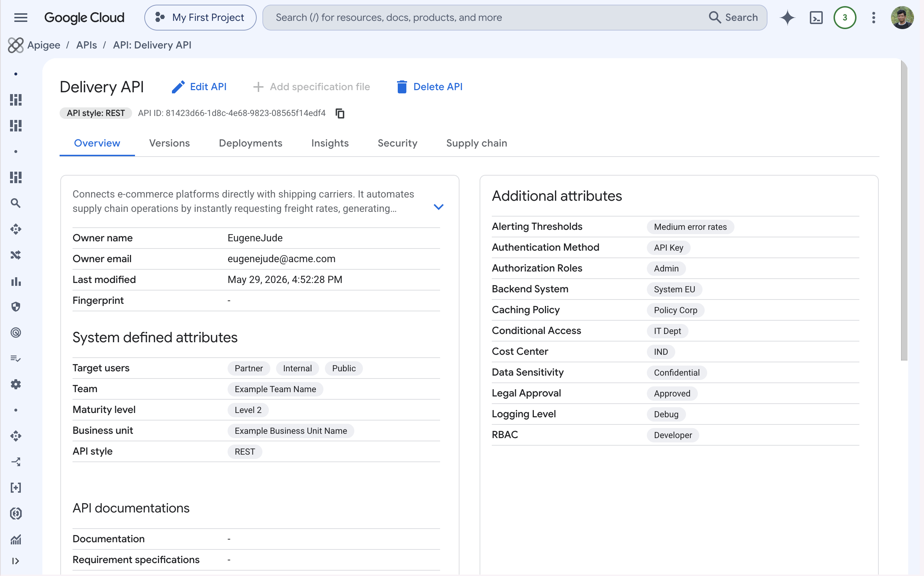Open the sidebar trending chart icon
Image resolution: width=924 pixels, height=576 pixels.
click(x=15, y=539)
